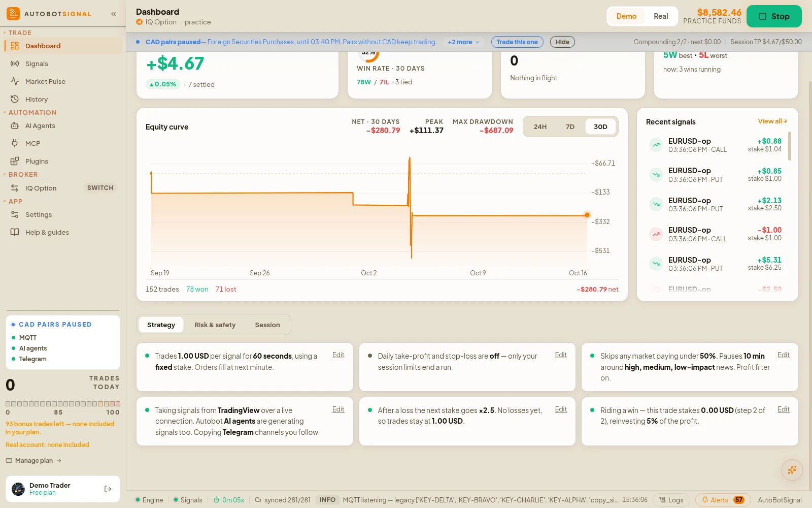
Task: Switch to the Strategy tab
Action: tap(161, 325)
